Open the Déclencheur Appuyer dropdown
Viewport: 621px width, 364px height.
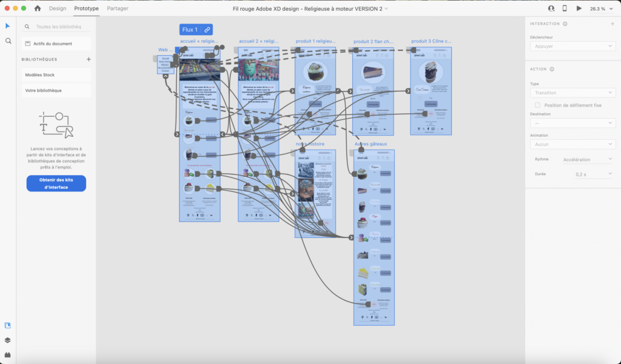(572, 46)
